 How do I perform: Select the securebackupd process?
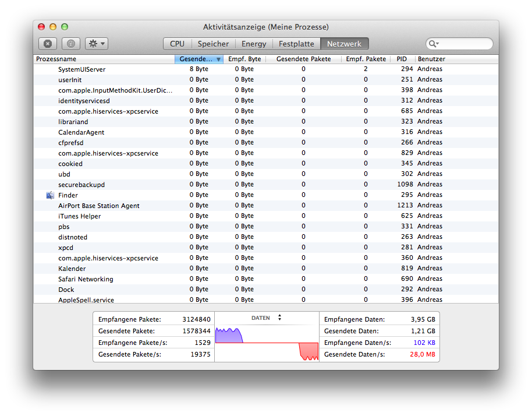point(266,184)
